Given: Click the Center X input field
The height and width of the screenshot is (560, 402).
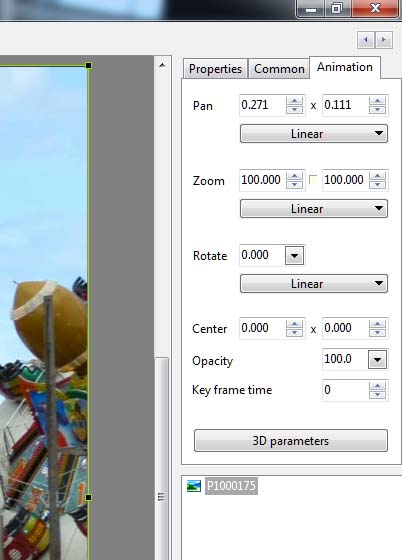Looking at the screenshot, I should pos(262,328).
